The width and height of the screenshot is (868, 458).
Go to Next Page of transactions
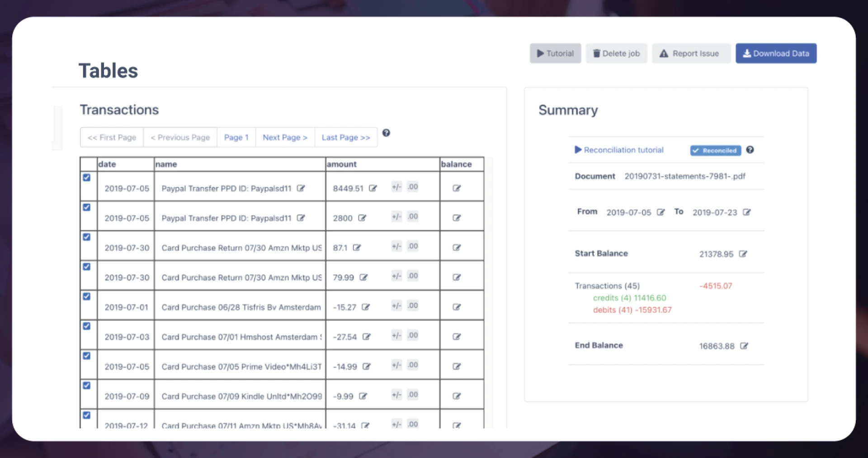point(285,138)
